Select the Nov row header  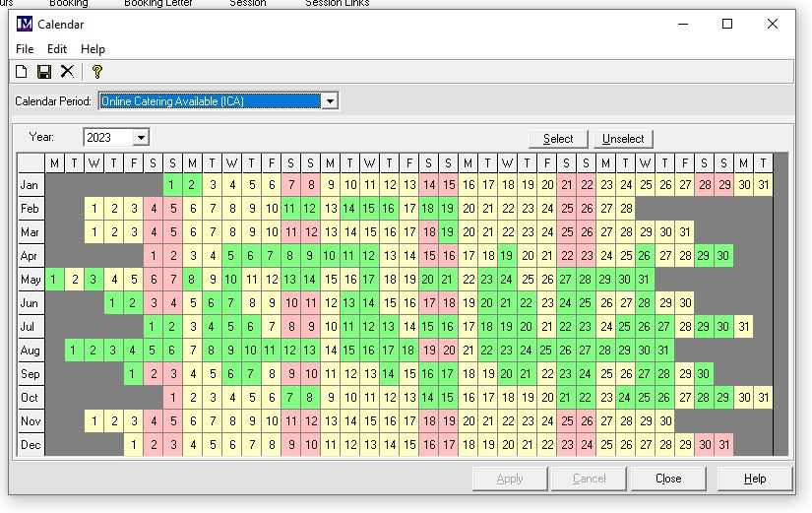31,421
